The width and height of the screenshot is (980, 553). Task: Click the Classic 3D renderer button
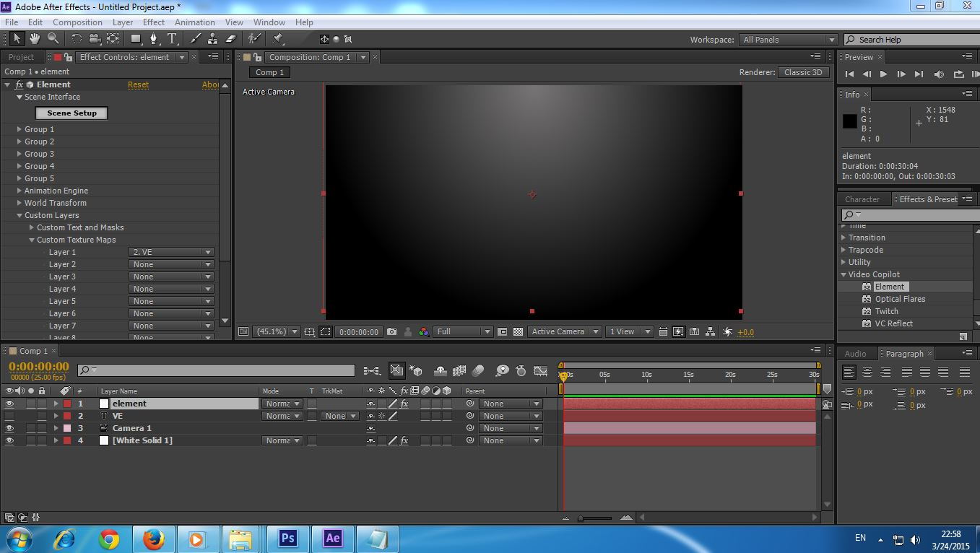pyautogui.click(x=803, y=72)
